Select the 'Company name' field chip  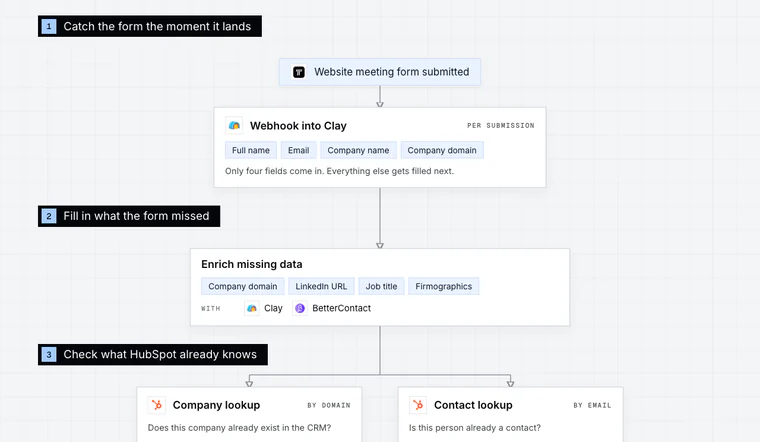tap(358, 150)
